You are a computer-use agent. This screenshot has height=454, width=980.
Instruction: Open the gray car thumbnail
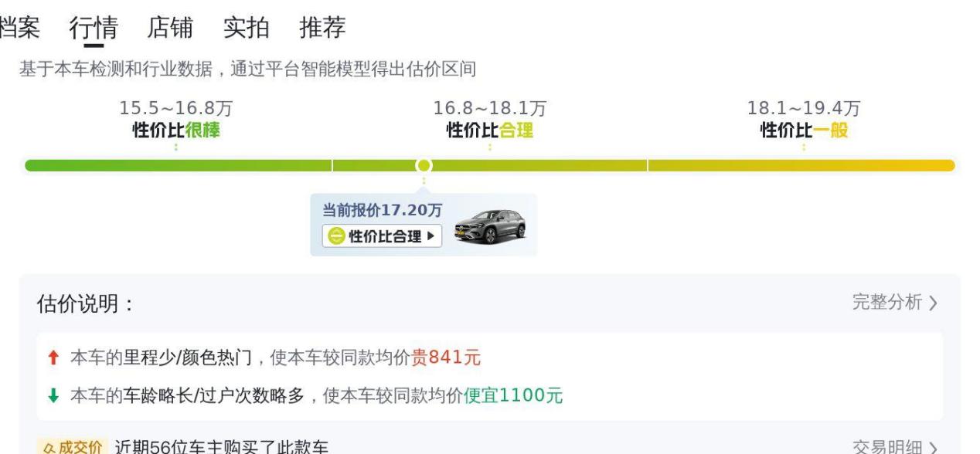tap(490, 227)
